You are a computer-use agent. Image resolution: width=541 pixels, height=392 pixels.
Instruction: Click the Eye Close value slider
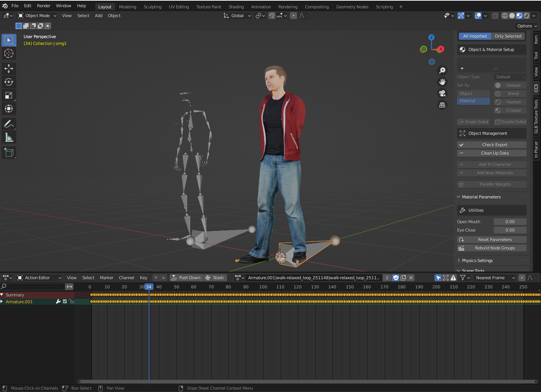click(510, 230)
